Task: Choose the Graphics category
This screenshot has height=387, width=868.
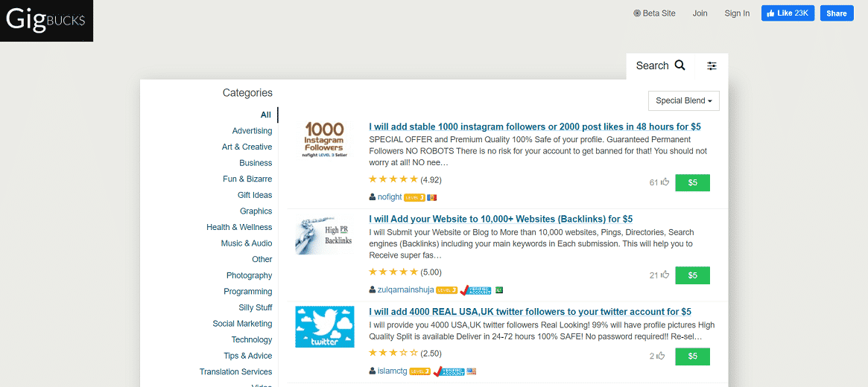Action: tap(256, 211)
